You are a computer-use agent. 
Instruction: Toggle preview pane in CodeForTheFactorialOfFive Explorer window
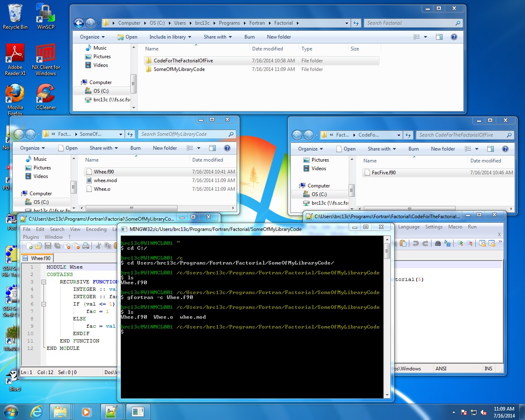491,149
